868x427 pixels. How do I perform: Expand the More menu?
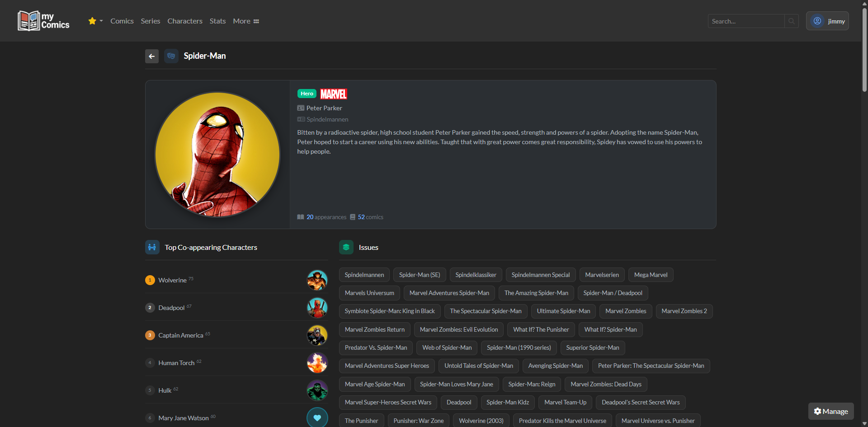click(246, 21)
